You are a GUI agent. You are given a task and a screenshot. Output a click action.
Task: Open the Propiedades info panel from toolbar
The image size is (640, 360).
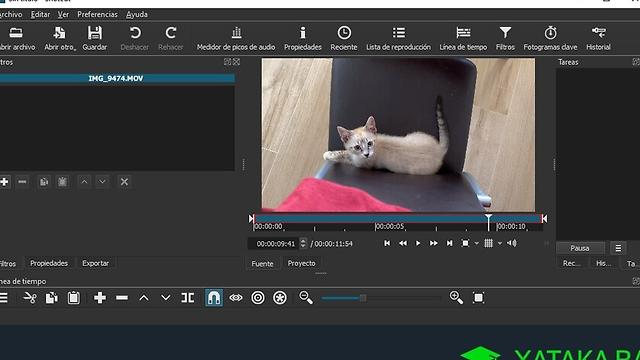pos(303,38)
